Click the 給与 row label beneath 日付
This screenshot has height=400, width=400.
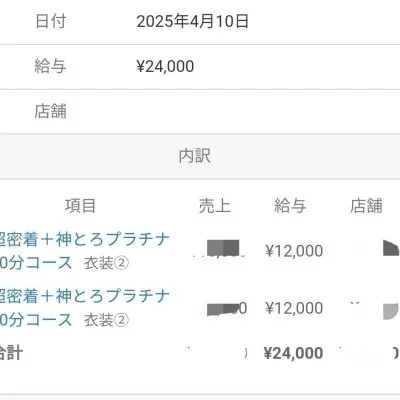50,66
